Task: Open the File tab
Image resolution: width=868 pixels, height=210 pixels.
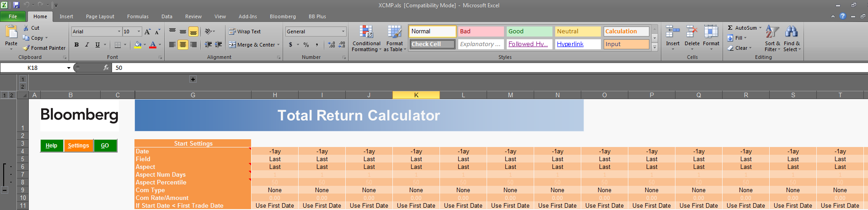Action: (x=13, y=16)
